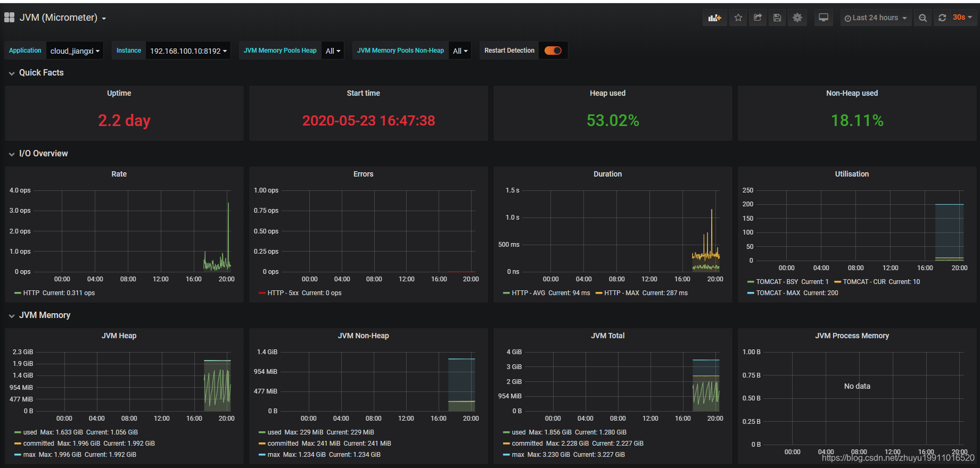Toggle committed series in JVM Total legend
980x468 pixels.
click(x=528, y=444)
